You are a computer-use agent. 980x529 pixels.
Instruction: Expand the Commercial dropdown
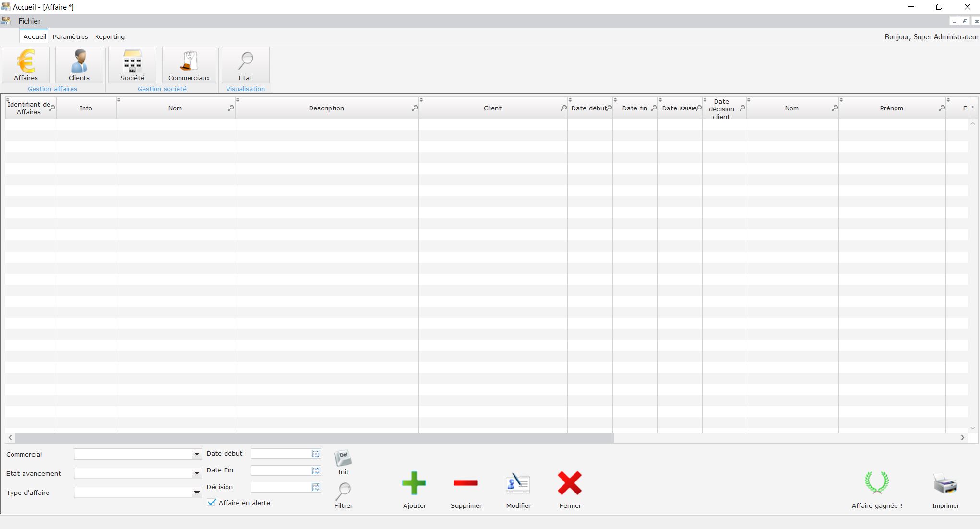click(197, 454)
